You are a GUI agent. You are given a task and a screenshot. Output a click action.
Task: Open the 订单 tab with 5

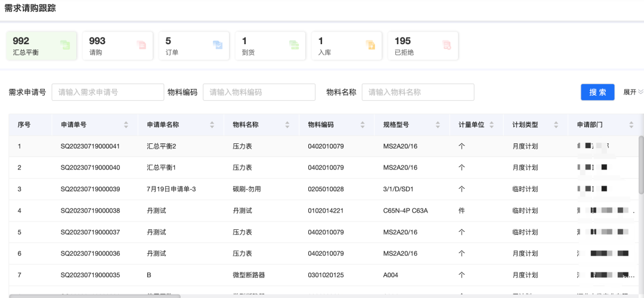(194, 46)
